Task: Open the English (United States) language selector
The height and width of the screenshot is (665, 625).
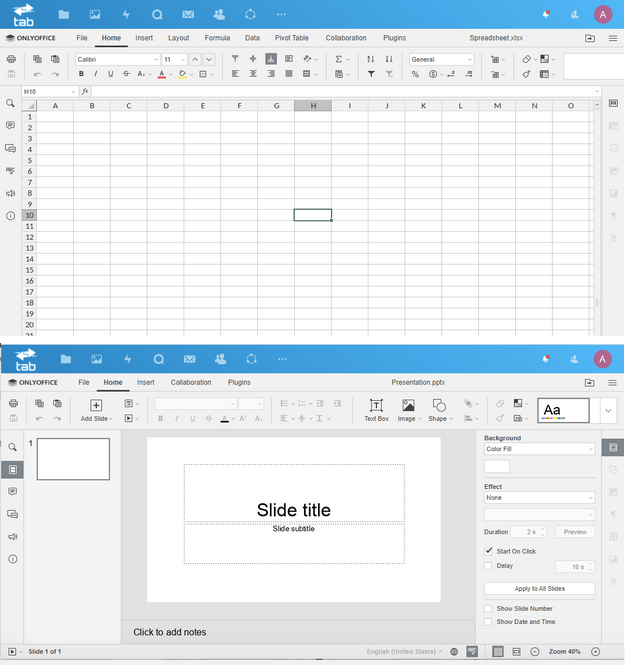Action: 403,651
